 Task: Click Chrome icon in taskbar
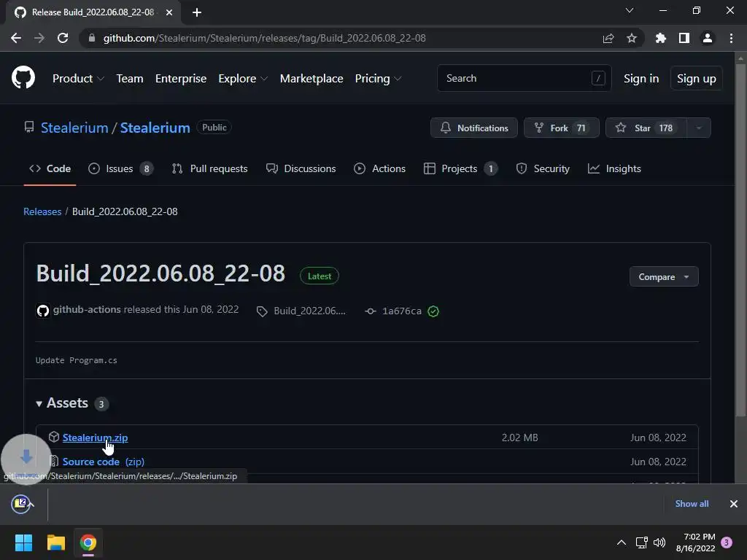tap(88, 542)
